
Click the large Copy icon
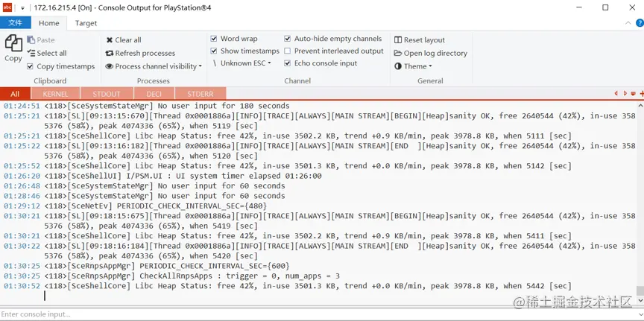point(13,43)
